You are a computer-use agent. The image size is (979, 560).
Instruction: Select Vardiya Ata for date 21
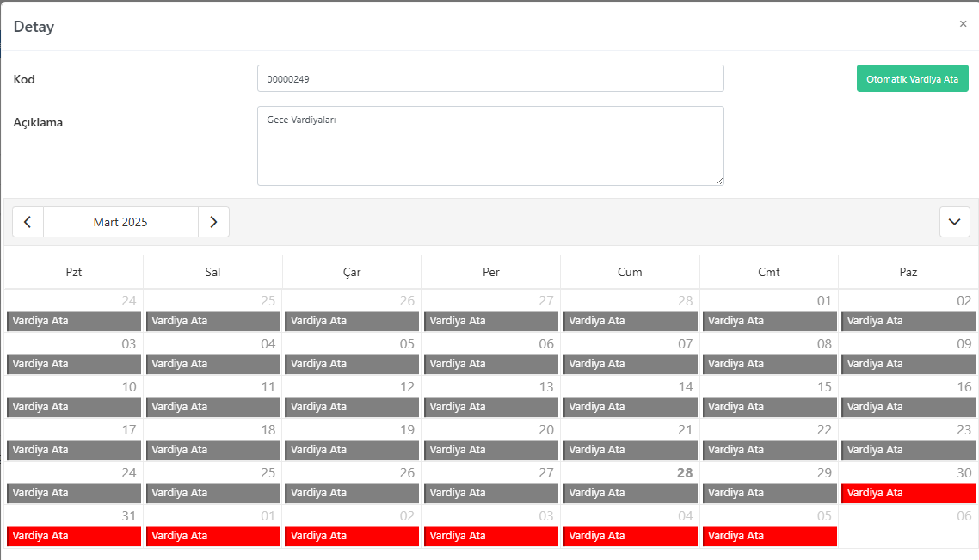tap(631, 450)
